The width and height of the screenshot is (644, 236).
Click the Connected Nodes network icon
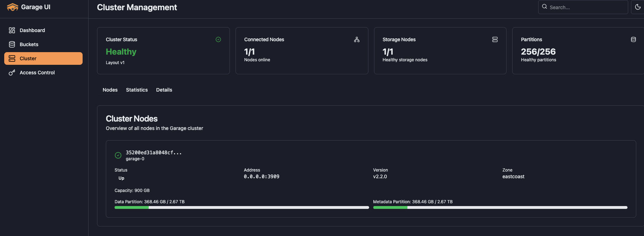click(357, 39)
